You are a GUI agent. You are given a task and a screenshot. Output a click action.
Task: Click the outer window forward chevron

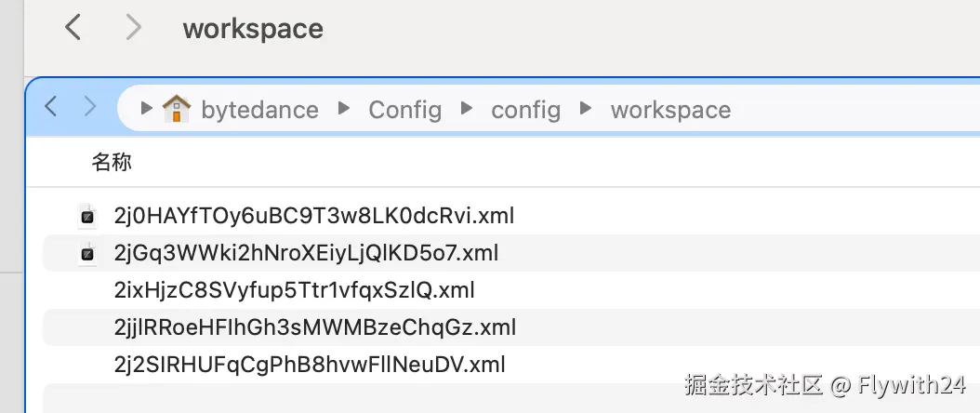pyautogui.click(x=133, y=28)
